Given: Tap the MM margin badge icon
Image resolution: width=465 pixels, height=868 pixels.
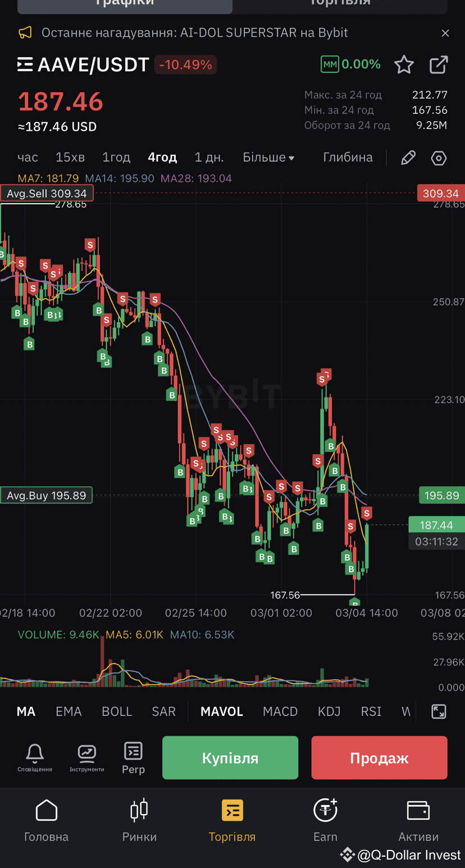Looking at the screenshot, I should [330, 65].
